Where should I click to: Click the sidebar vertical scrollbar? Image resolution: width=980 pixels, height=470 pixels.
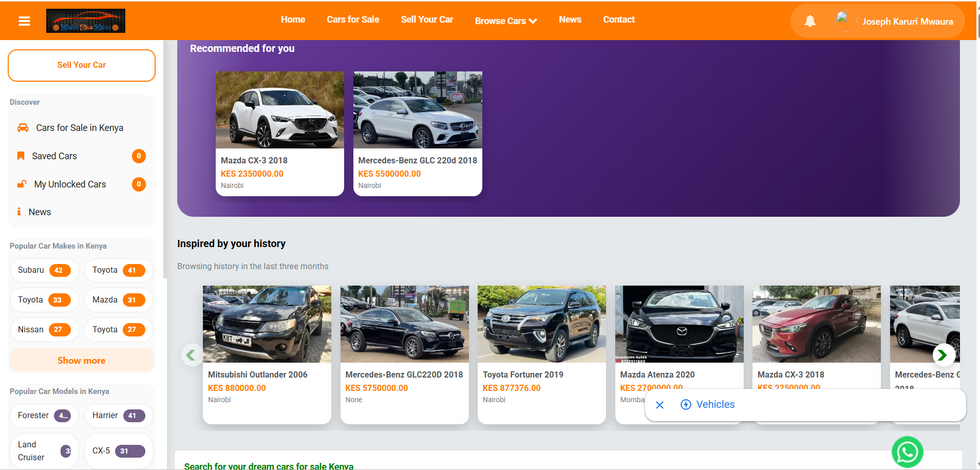(x=165, y=159)
